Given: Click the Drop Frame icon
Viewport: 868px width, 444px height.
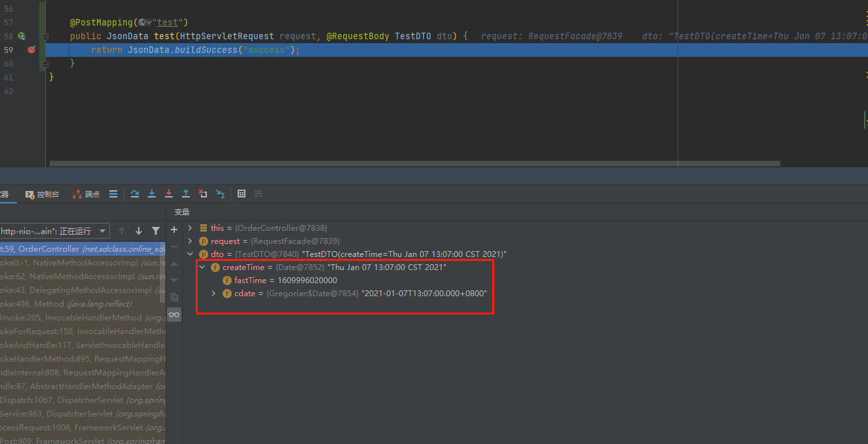Looking at the screenshot, I should click(x=203, y=194).
